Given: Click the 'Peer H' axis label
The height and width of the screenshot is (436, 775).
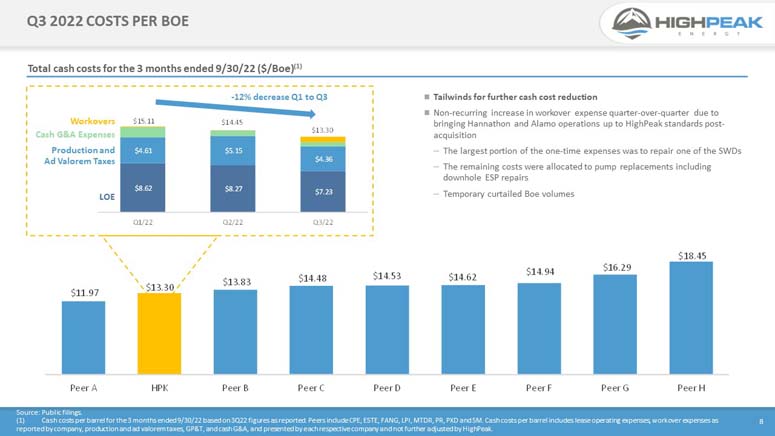Looking at the screenshot, I should pos(691,388).
